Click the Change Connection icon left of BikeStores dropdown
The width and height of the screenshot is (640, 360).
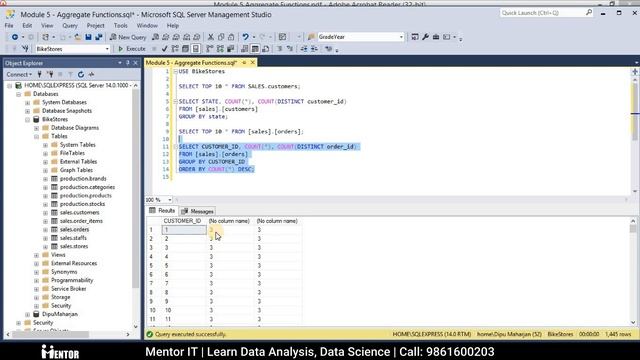[25, 49]
